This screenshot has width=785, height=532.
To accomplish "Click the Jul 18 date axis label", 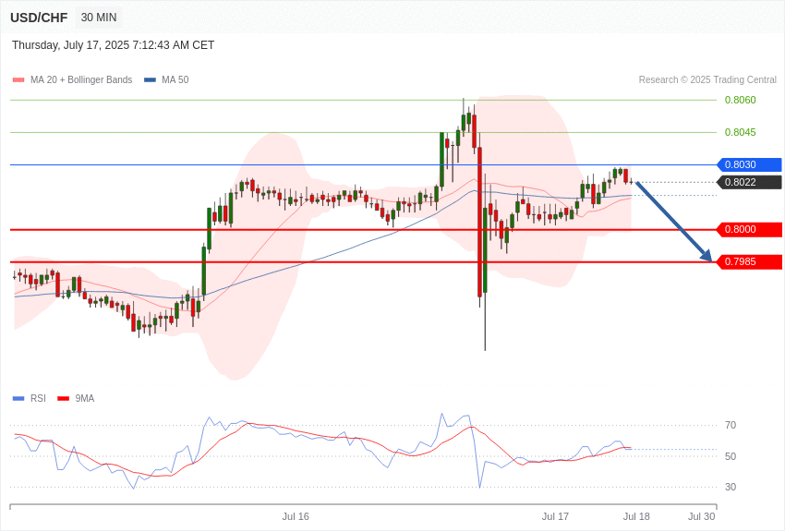I will (x=636, y=516).
